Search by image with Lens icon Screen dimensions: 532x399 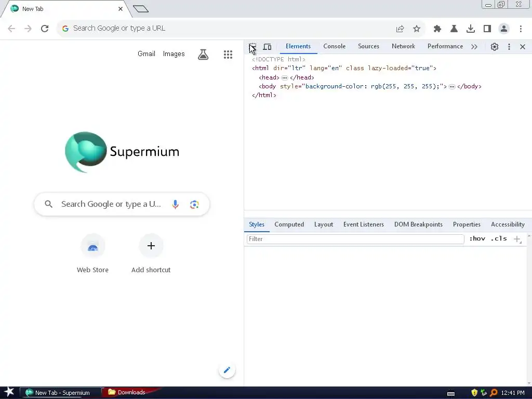pos(194,204)
